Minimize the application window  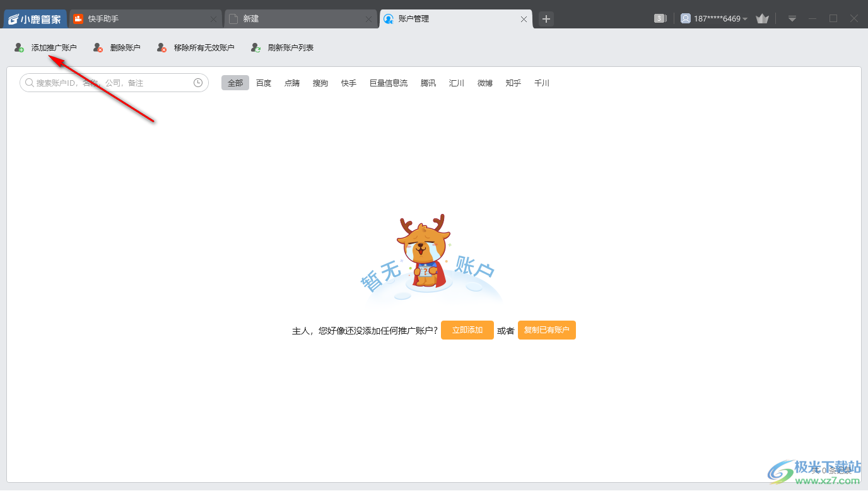click(x=812, y=18)
